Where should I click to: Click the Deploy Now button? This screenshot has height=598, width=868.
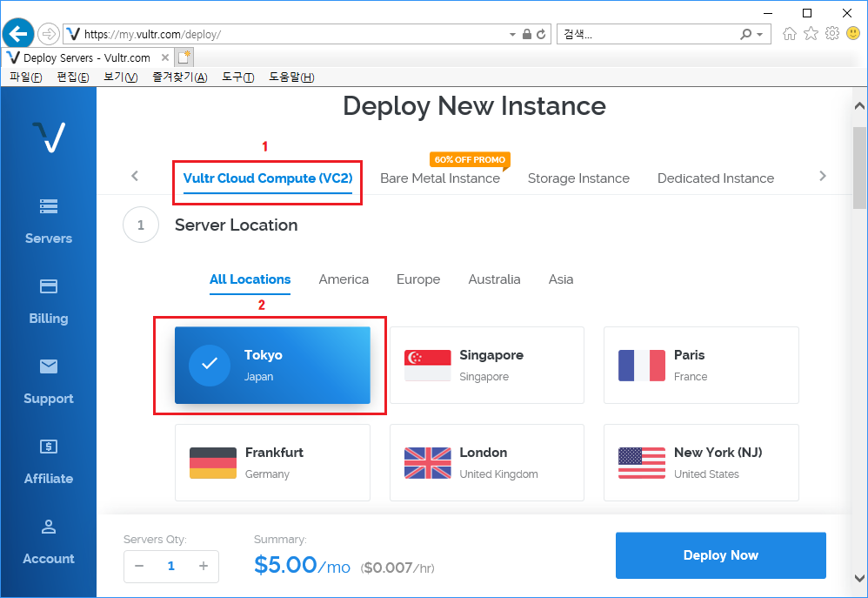(x=721, y=555)
